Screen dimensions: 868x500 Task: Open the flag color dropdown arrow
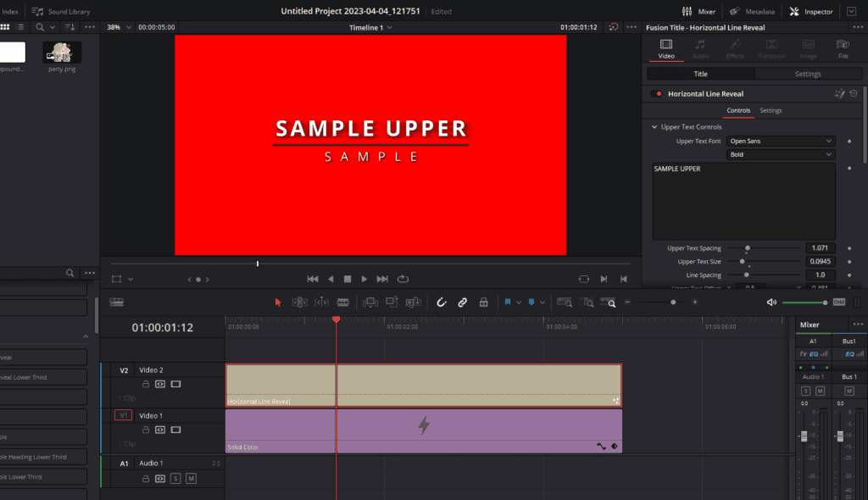[x=519, y=303]
